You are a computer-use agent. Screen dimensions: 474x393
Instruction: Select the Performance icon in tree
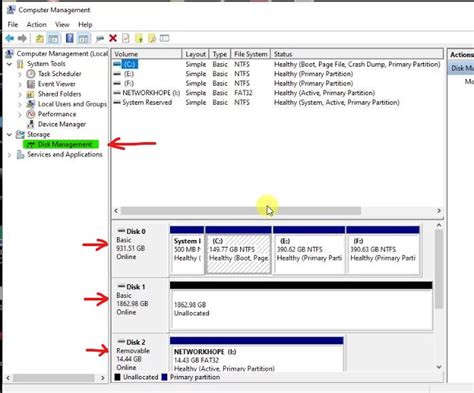[31, 114]
